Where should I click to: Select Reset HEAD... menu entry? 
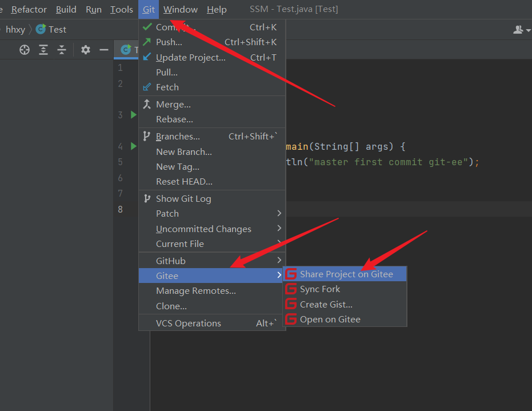212,182
